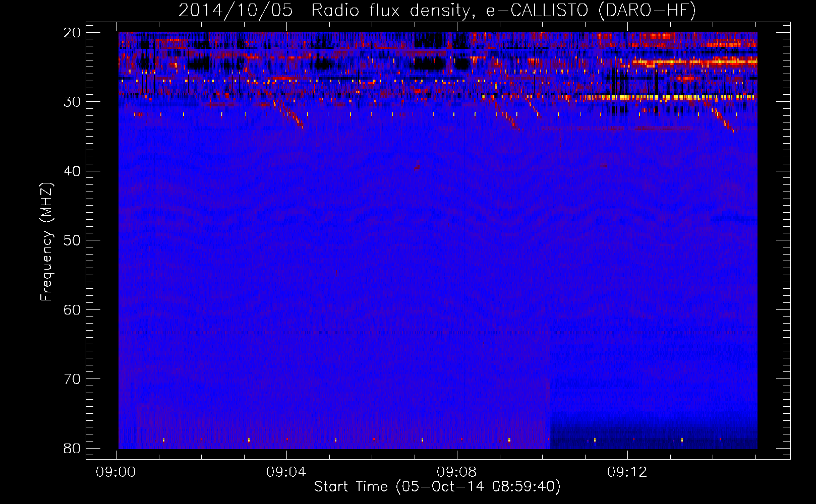Click the '60' frequency tick label
This screenshot has height=504, width=816.
tap(73, 310)
